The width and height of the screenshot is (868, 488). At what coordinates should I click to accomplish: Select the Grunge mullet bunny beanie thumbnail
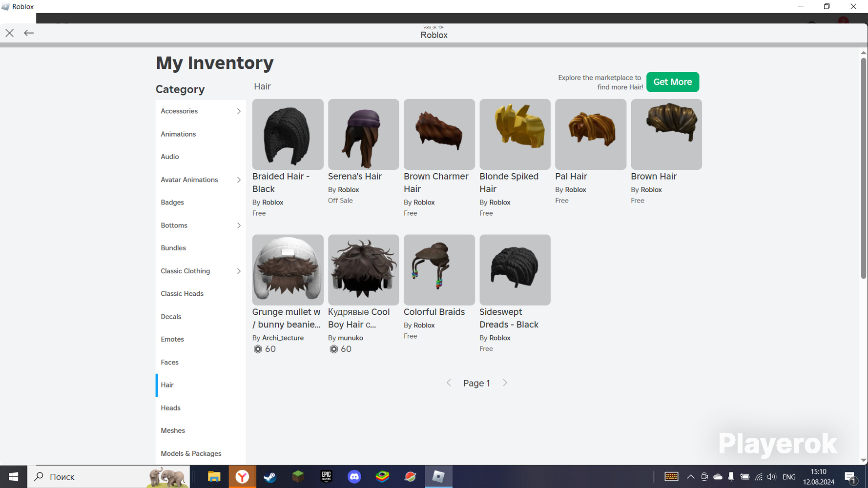click(288, 270)
